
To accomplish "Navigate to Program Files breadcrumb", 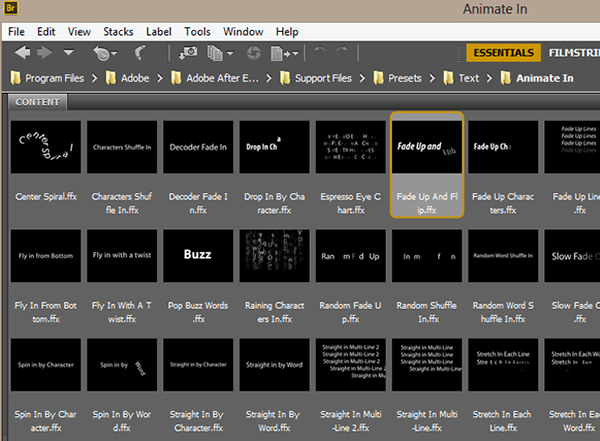I will click(47, 78).
